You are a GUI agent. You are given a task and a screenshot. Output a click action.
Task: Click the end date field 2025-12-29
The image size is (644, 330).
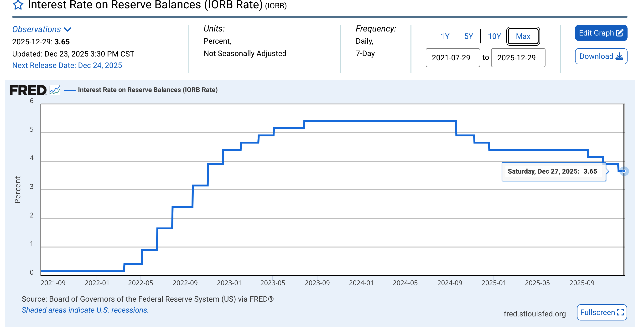coord(518,58)
